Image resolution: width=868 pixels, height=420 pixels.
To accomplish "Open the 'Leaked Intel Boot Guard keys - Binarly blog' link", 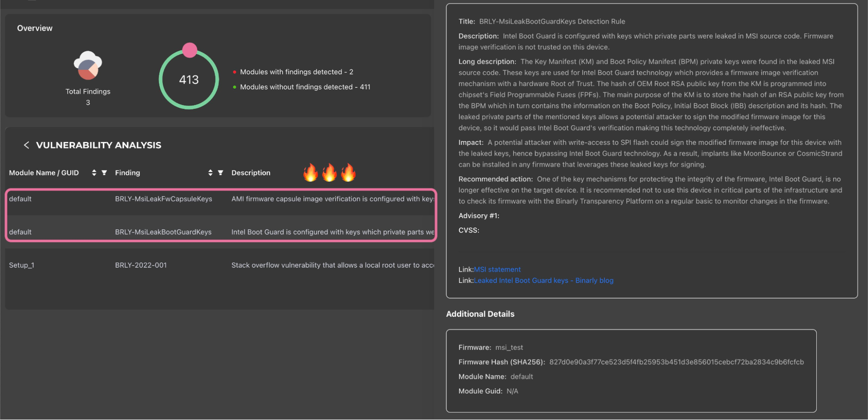I will (543, 280).
